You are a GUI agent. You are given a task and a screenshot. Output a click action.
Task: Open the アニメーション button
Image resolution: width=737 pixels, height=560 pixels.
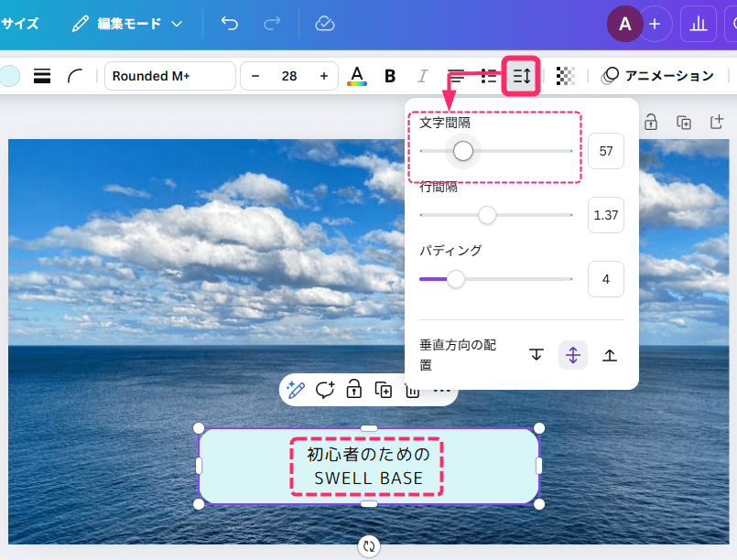click(657, 76)
